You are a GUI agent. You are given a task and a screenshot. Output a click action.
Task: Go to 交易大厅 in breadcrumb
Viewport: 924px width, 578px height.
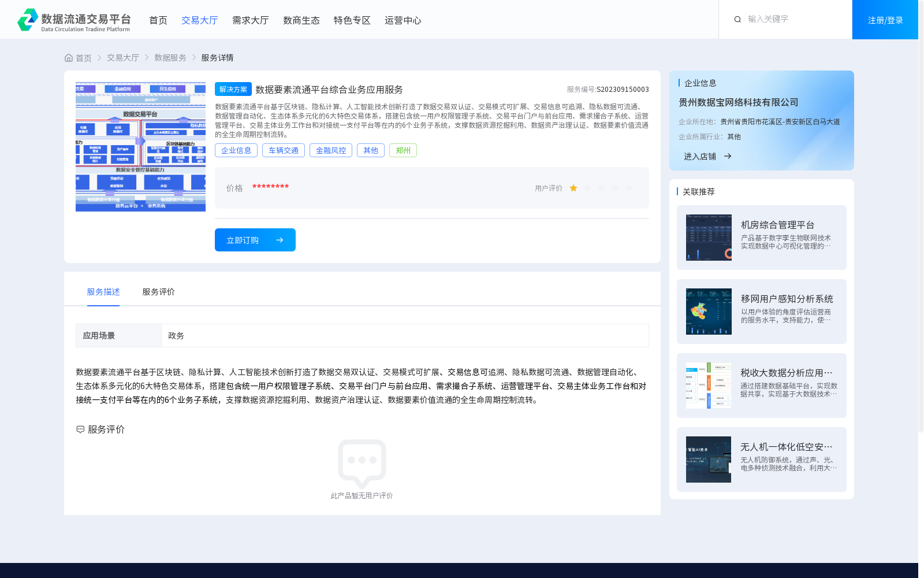[123, 58]
